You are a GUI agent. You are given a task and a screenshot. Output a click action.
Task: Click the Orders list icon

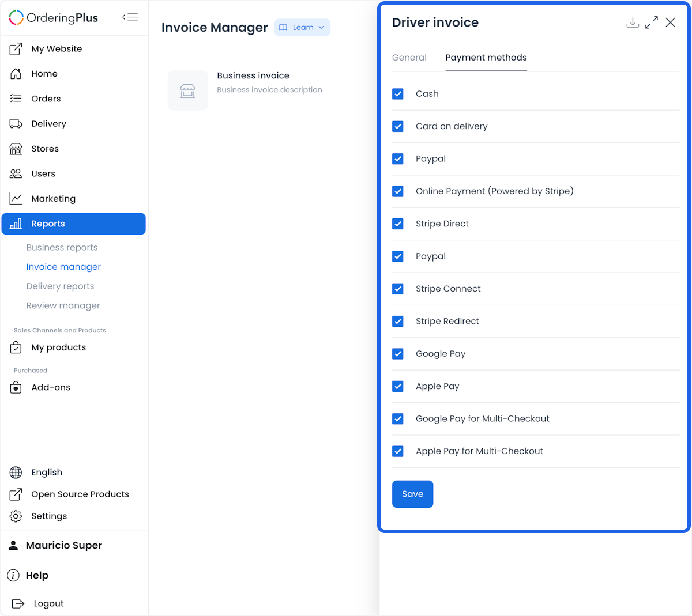click(x=16, y=99)
